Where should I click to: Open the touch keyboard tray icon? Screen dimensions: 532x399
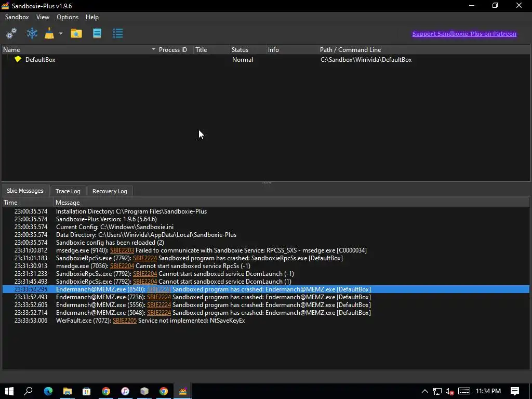[x=464, y=391]
